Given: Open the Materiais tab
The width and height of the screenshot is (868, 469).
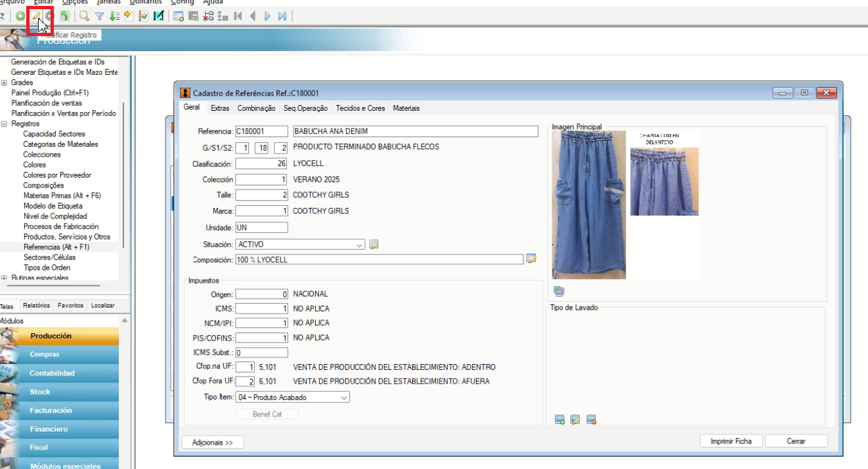Looking at the screenshot, I should pos(406,108).
